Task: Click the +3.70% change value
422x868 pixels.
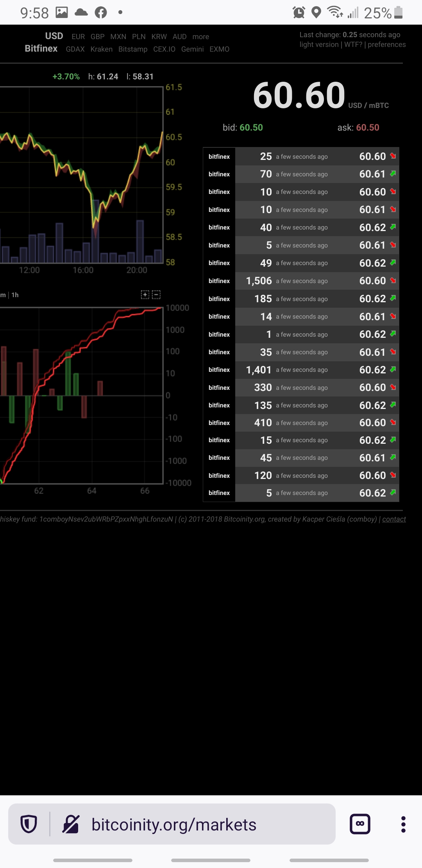Action: pos(66,77)
